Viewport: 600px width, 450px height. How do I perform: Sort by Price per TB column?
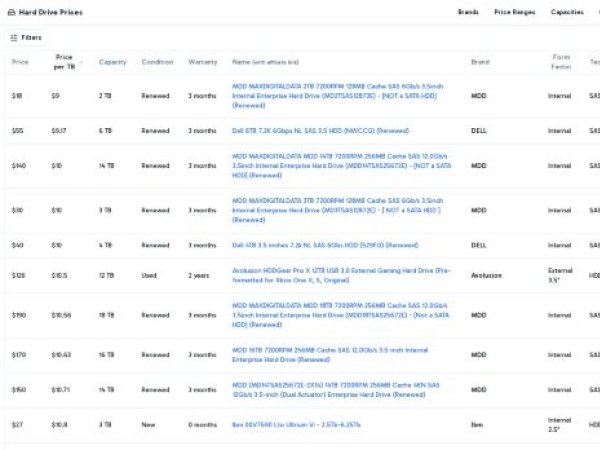63,62
